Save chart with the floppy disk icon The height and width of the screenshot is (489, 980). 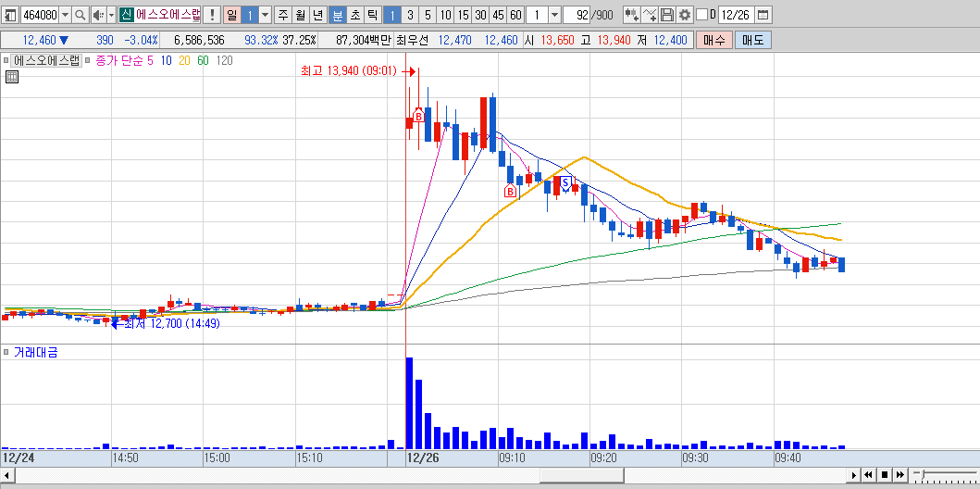(x=667, y=15)
